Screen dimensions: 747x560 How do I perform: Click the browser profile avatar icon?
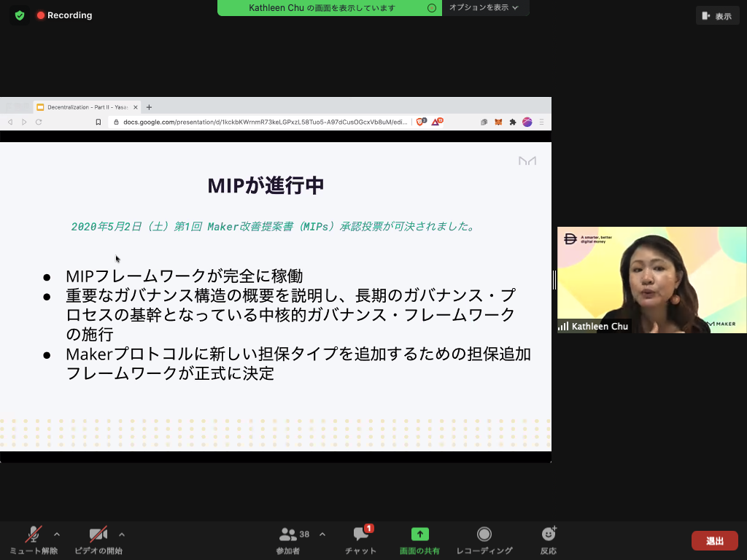pyautogui.click(x=527, y=122)
